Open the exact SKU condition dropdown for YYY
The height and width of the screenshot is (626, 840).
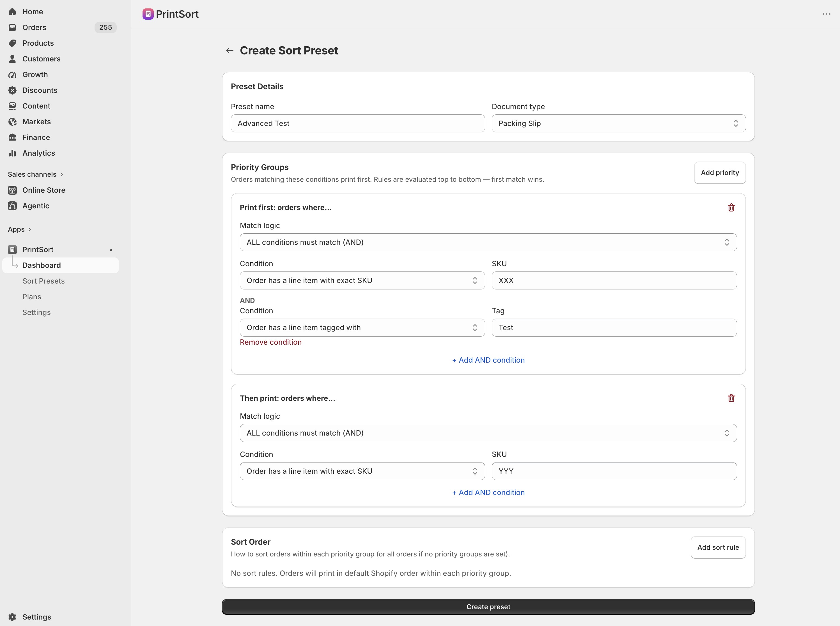coord(362,471)
